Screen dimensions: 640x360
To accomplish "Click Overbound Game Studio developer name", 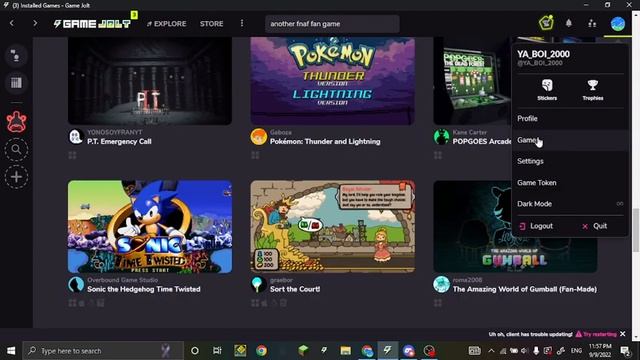I will pos(122,280).
